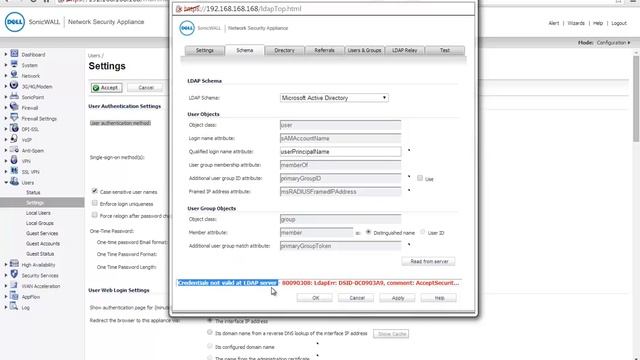Open the SSL VPN sidebar icon

[14, 171]
